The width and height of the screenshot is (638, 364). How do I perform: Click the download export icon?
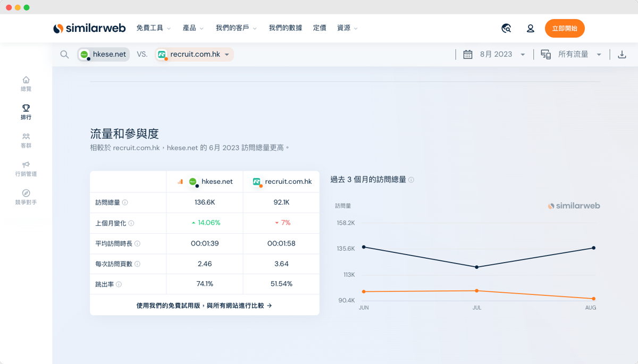pos(622,54)
